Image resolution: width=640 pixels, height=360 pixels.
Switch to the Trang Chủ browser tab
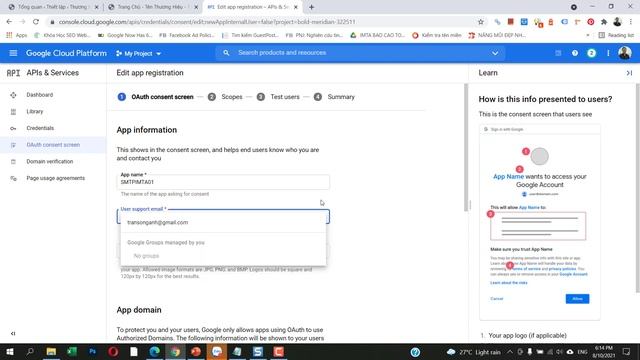click(153, 7)
